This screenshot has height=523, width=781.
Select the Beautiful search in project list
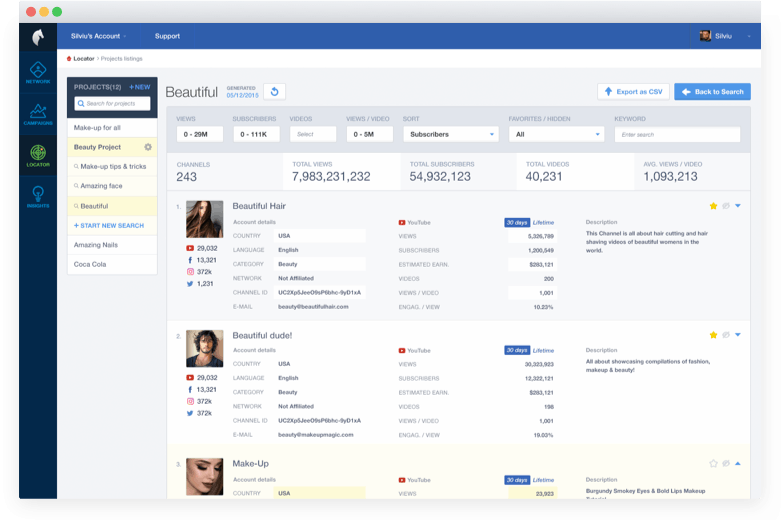pyautogui.click(x=112, y=206)
